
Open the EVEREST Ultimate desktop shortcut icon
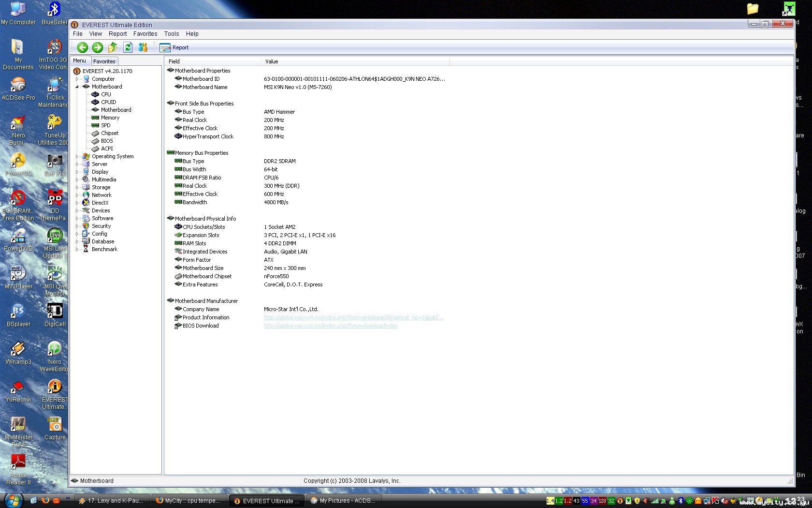point(55,393)
